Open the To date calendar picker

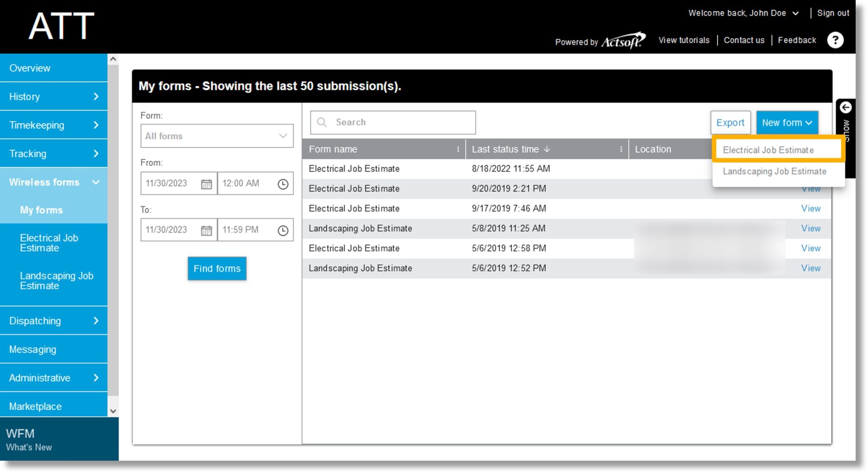[x=206, y=230]
